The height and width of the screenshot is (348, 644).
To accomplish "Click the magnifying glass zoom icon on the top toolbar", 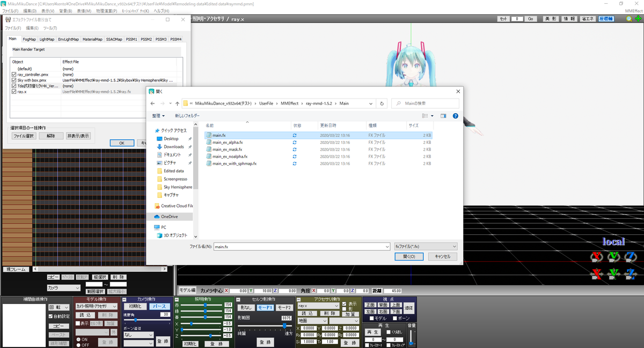I will coord(628,18).
